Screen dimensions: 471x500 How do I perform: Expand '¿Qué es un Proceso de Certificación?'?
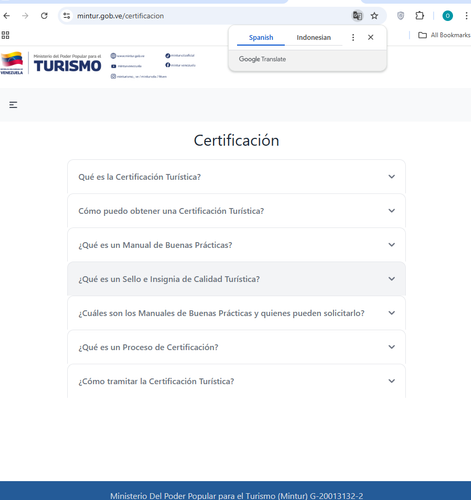[x=236, y=347]
